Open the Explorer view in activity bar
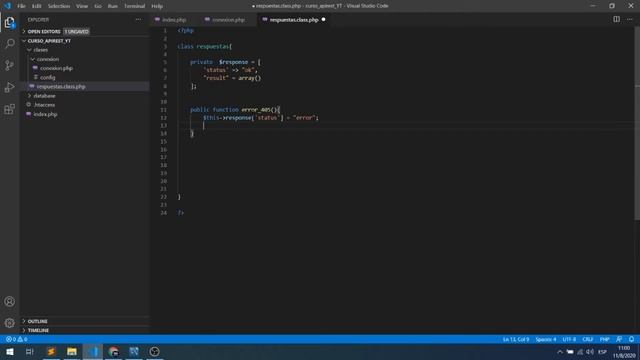The width and height of the screenshot is (640, 360). (x=9, y=22)
